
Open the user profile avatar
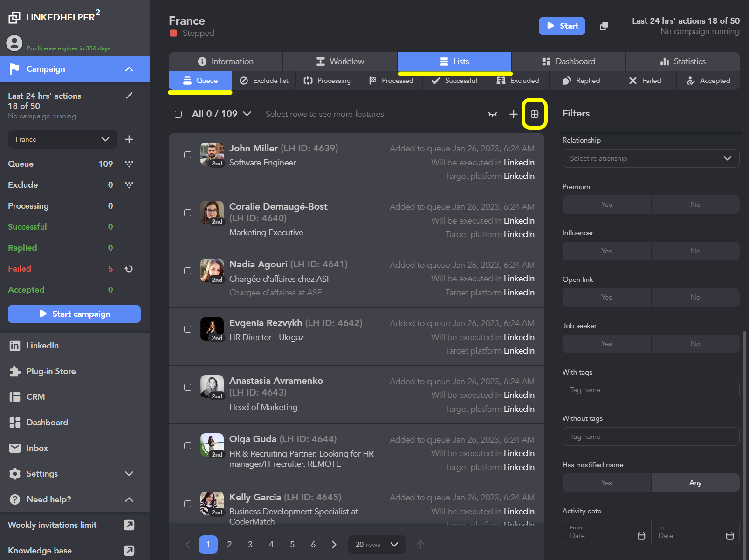14,43
